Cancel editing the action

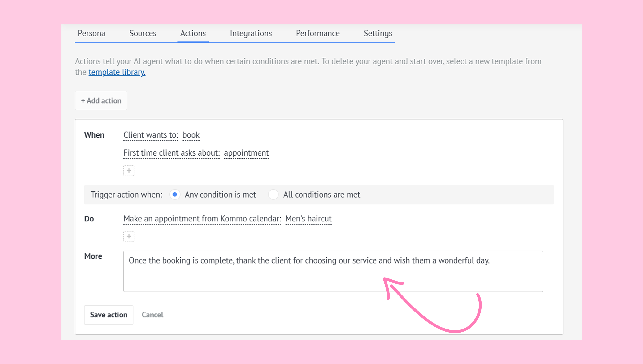coord(152,315)
